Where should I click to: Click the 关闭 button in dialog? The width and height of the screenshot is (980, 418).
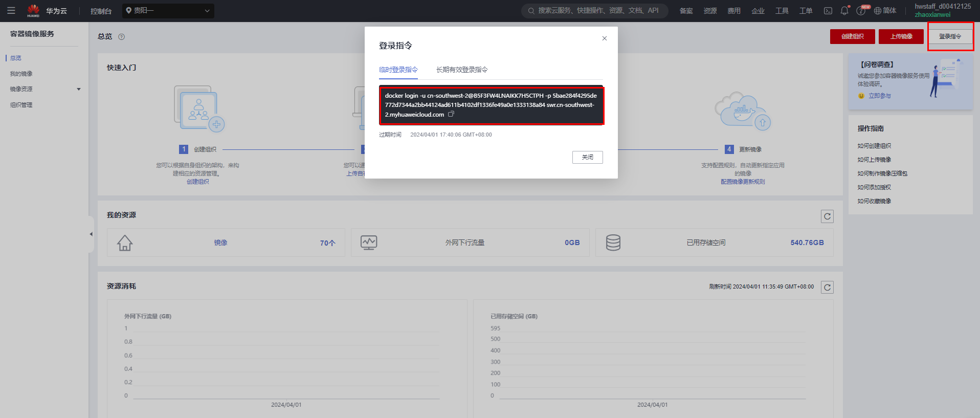pos(587,157)
